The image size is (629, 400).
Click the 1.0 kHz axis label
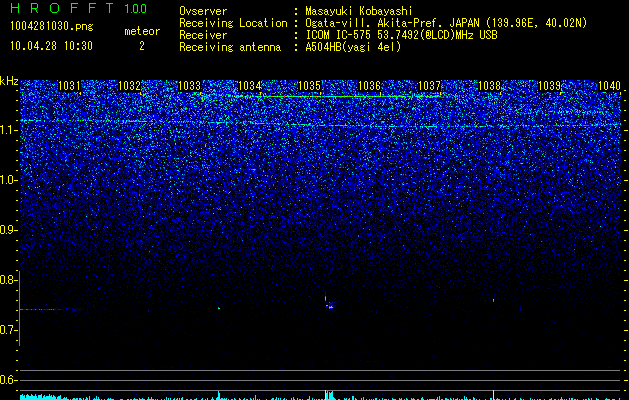click(8, 180)
